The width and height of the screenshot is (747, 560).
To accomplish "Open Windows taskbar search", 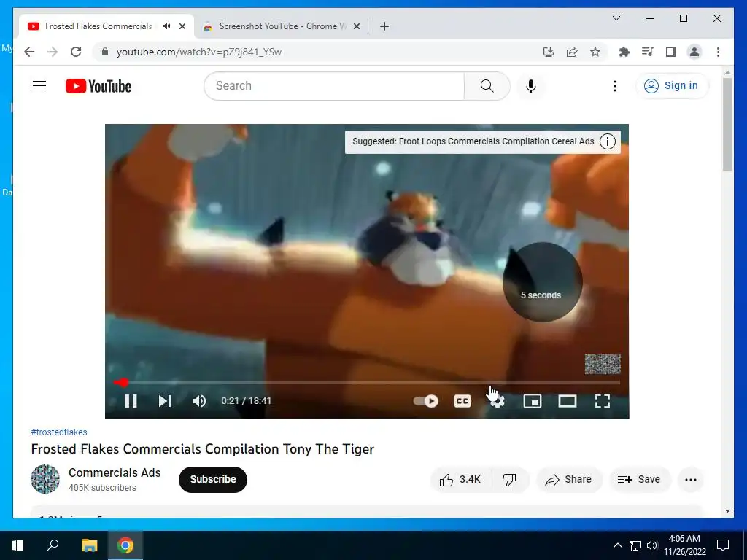I will point(53,545).
